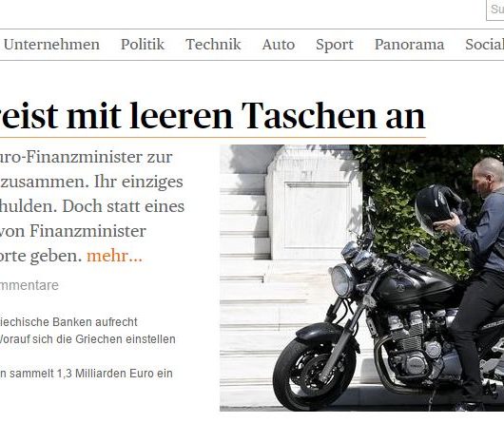Viewport: 504px width, 423px height.
Task: Select the Social menu item
Action: (x=484, y=45)
